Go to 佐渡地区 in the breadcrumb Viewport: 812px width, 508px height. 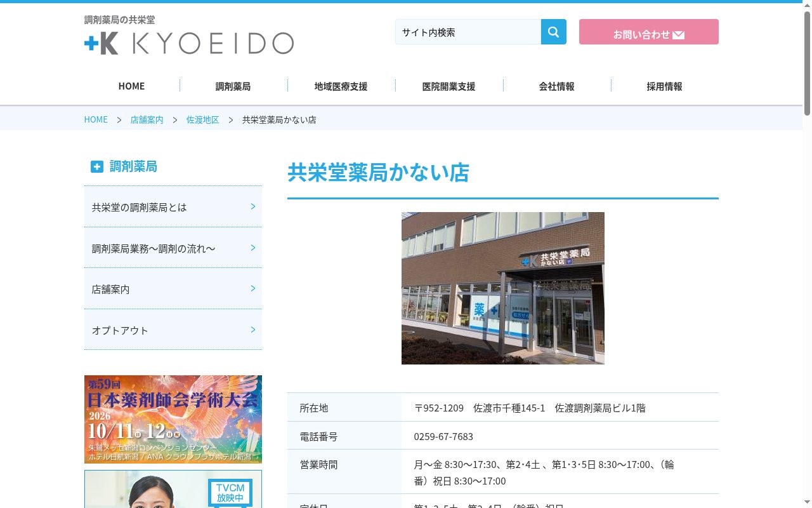[202, 119]
